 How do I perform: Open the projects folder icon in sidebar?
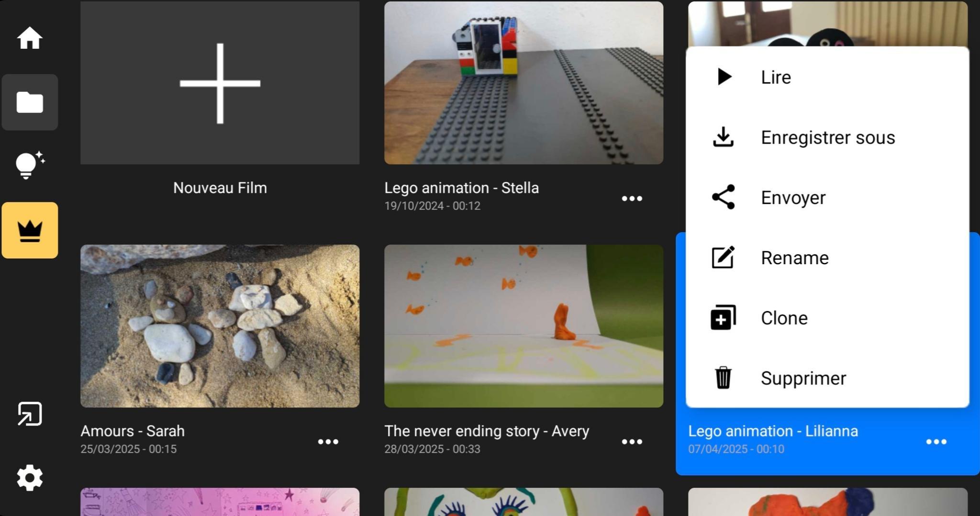coord(30,102)
